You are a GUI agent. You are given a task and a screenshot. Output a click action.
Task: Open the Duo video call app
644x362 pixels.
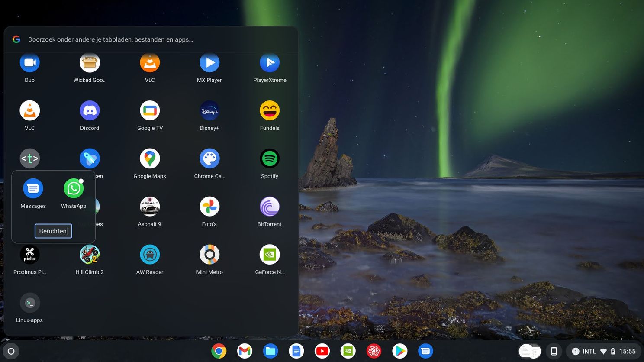tap(30, 63)
